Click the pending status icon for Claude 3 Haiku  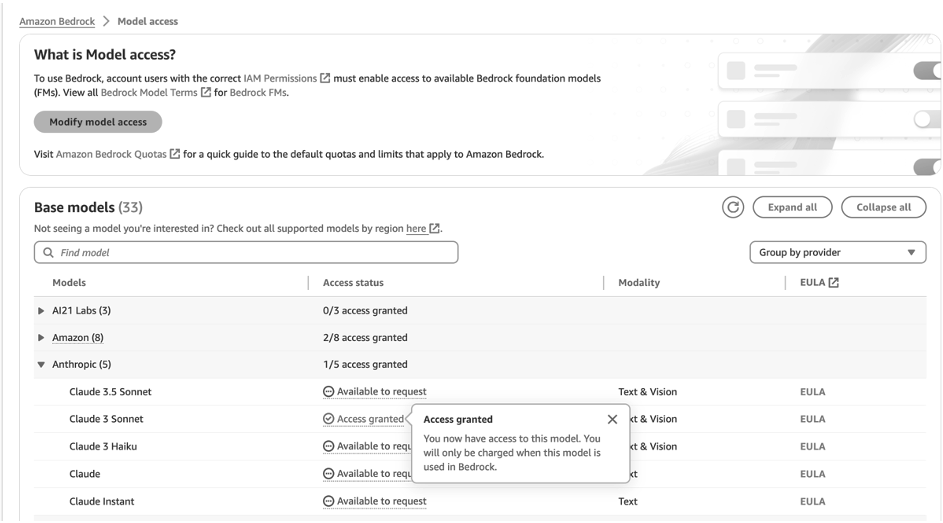(x=328, y=446)
